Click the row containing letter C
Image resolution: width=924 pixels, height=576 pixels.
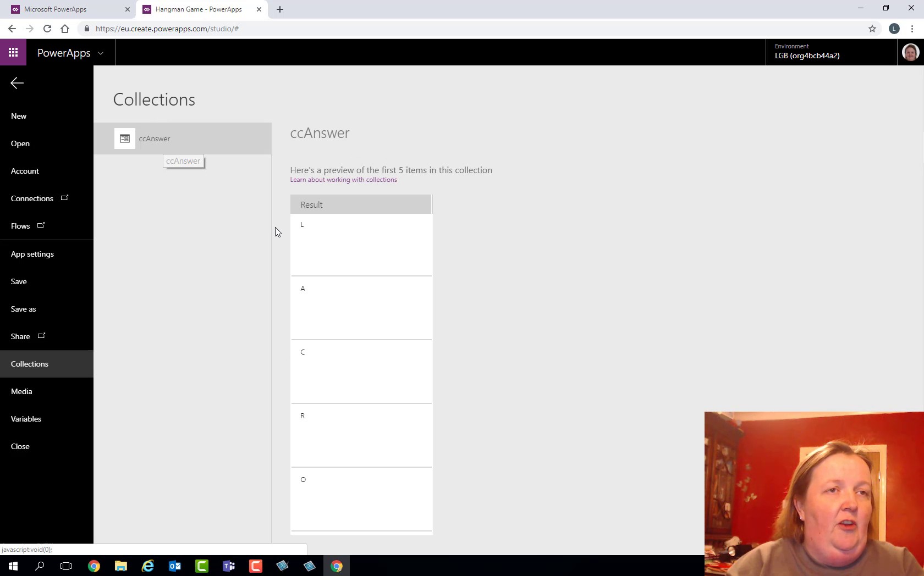pos(361,372)
